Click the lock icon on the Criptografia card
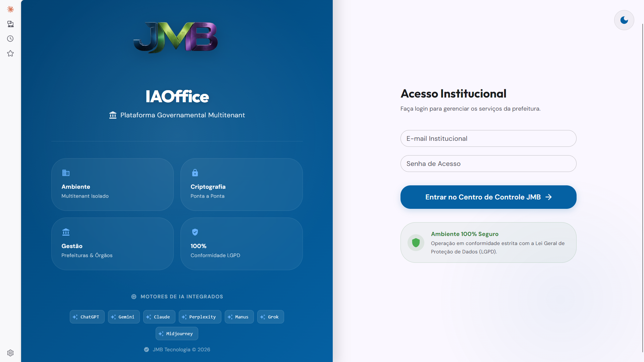This screenshot has height=362, width=644. tap(195, 173)
